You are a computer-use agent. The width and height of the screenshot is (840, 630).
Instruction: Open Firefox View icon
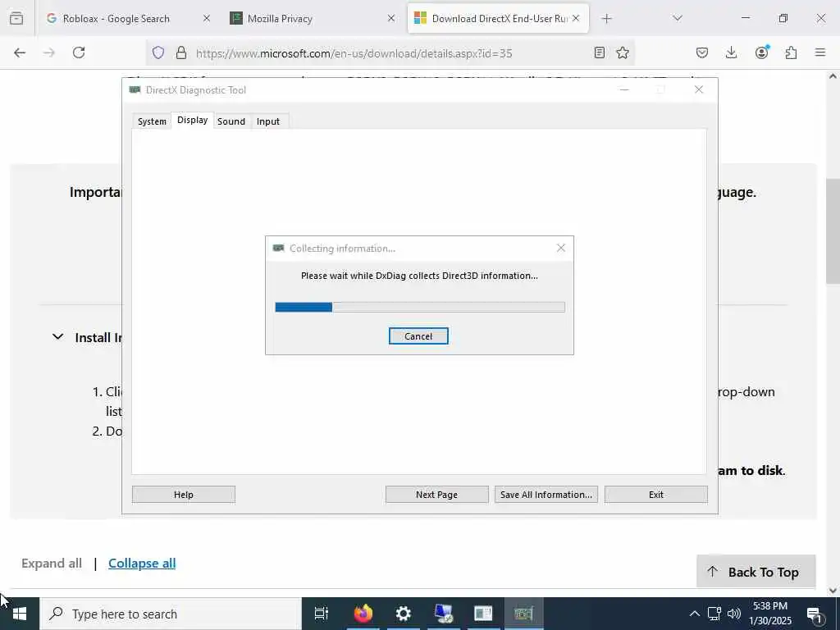click(x=16, y=18)
